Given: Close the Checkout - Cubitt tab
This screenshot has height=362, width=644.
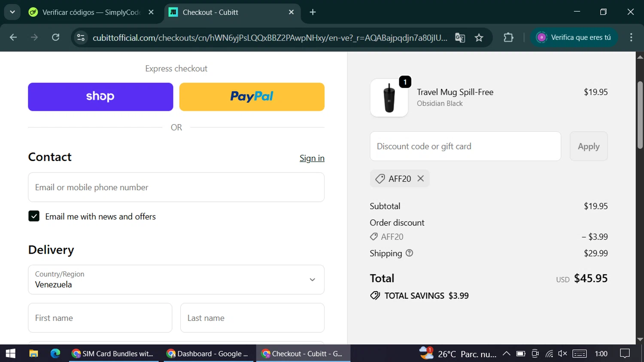Looking at the screenshot, I should point(292,12).
